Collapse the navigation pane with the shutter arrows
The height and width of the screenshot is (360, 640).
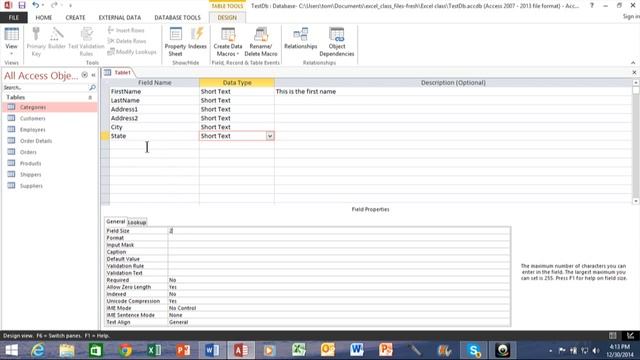pyautogui.click(x=93, y=75)
